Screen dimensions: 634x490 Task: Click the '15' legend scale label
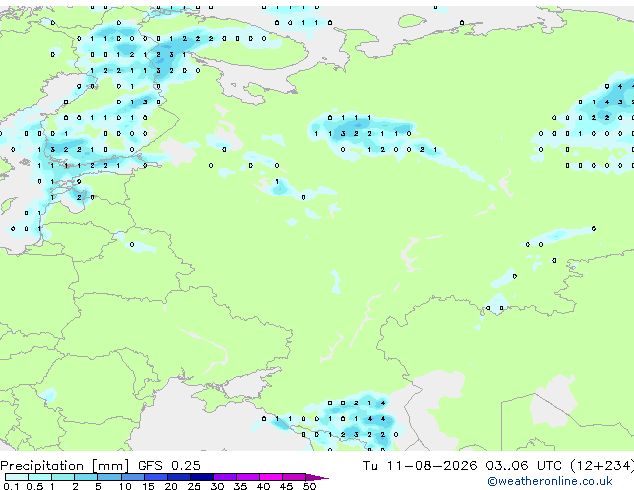(148, 486)
